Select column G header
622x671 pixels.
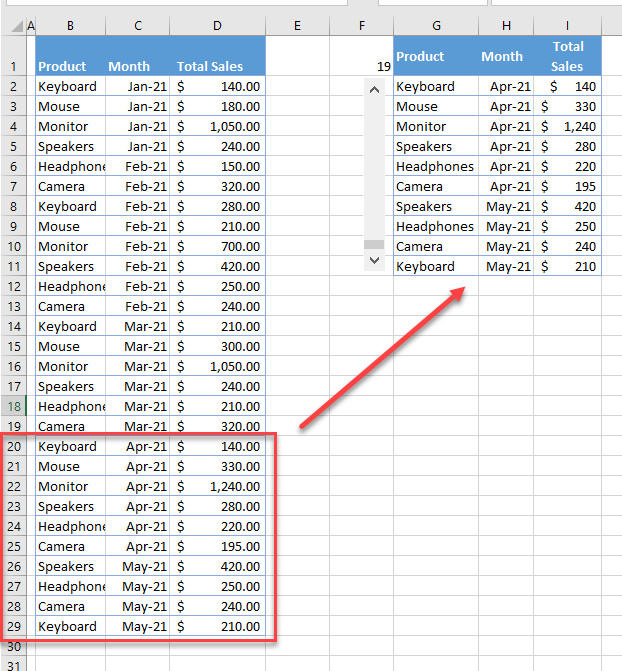[x=436, y=25]
